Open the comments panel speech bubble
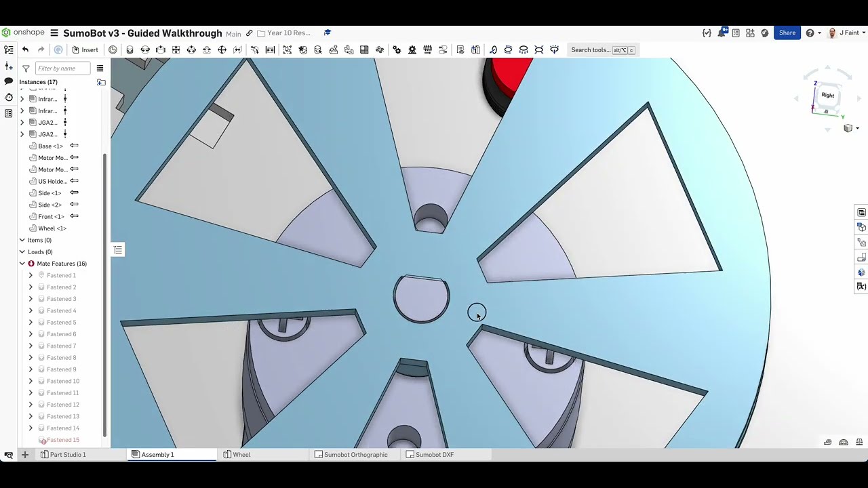Viewport: 868px width, 488px height. (x=8, y=81)
